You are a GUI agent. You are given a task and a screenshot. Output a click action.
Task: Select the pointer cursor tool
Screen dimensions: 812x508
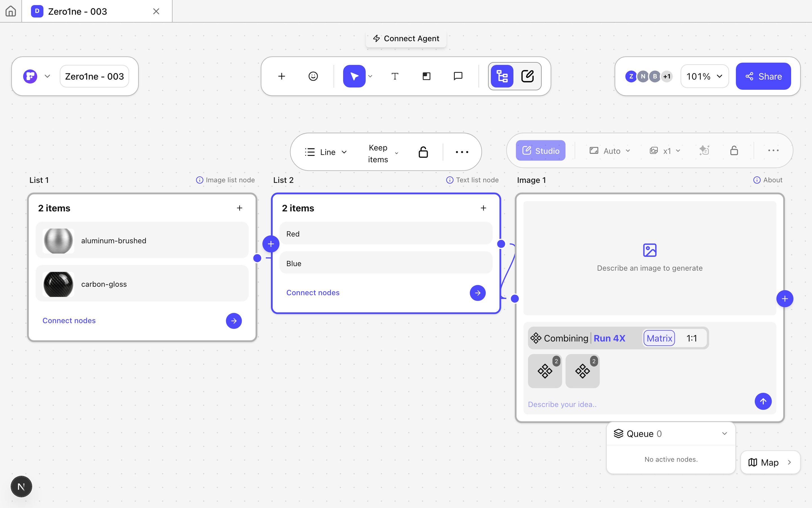(x=354, y=76)
